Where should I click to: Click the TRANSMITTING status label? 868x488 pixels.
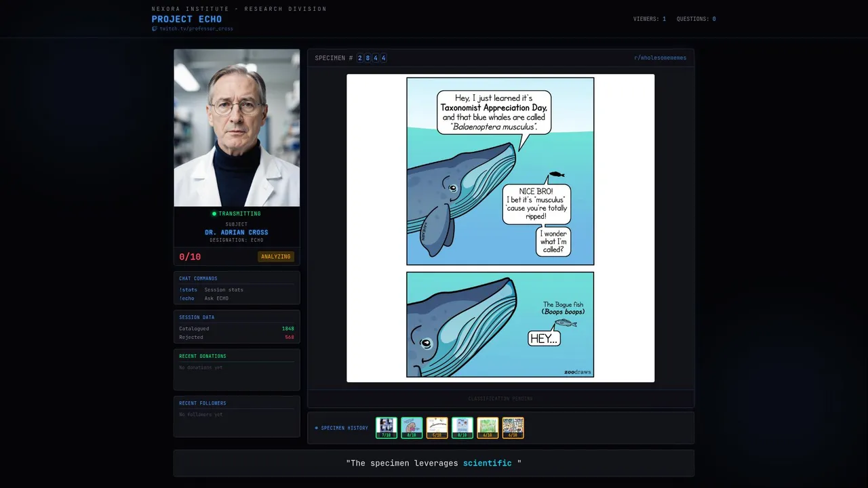pos(239,213)
